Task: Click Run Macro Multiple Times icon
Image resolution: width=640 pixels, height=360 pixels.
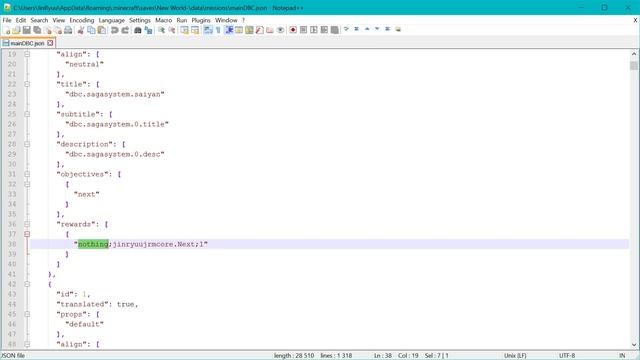Action: click(x=324, y=30)
